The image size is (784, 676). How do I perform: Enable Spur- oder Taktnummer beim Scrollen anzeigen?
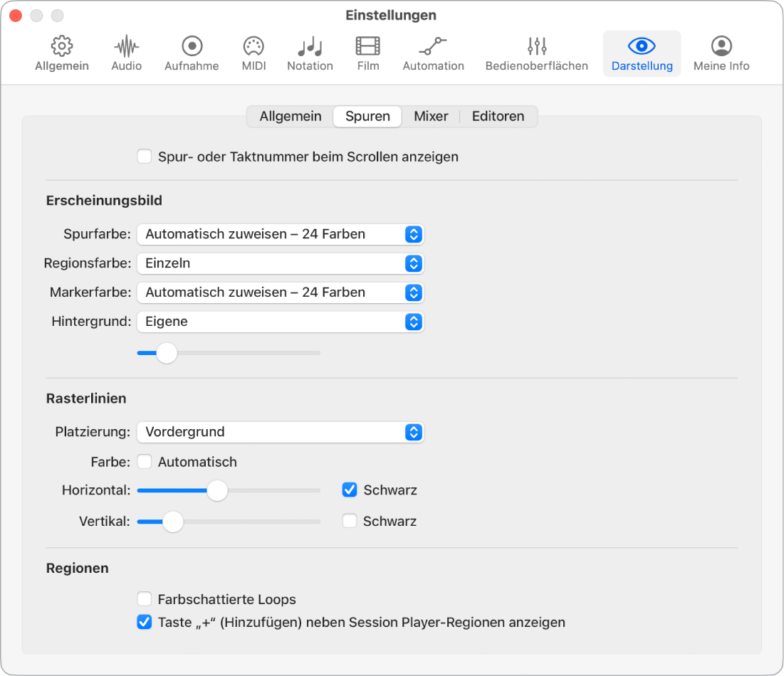145,157
